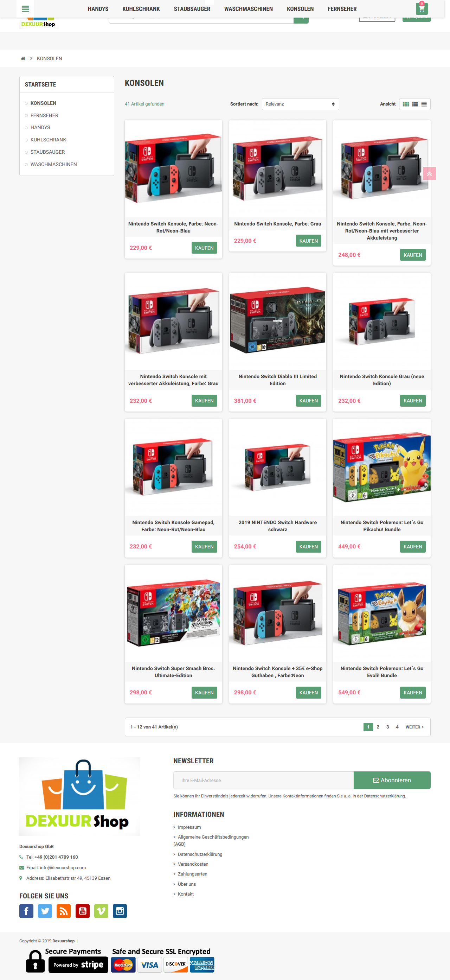Switch to grid view layout
Image resolution: width=450 pixels, height=980 pixels.
click(x=406, y=104)
